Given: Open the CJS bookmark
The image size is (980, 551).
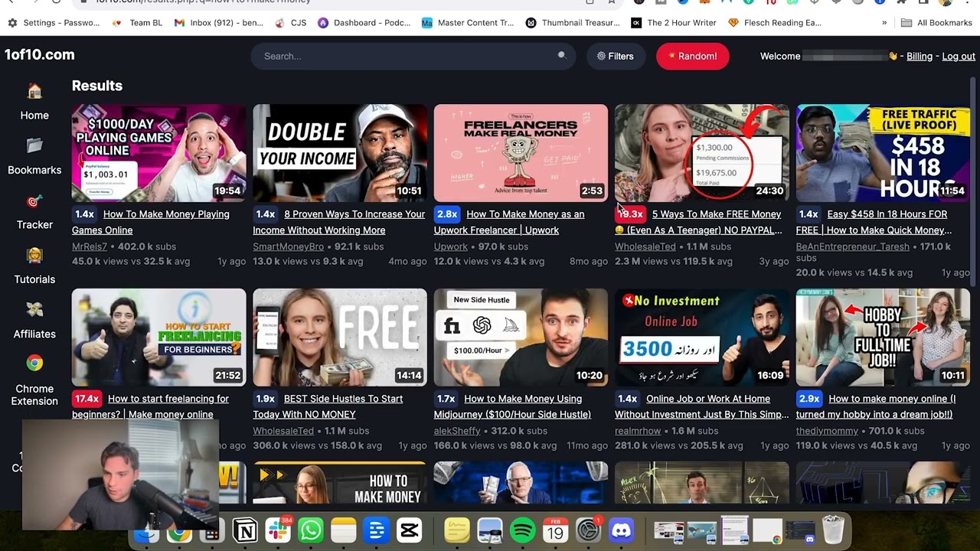Looking at the screenshot, I should 291,23.
